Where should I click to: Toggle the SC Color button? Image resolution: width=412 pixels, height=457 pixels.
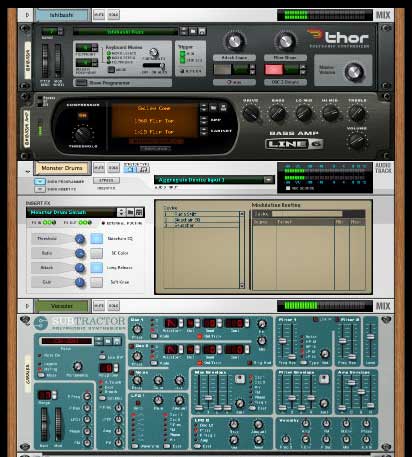pyautogui.click(x=96, y=253)
